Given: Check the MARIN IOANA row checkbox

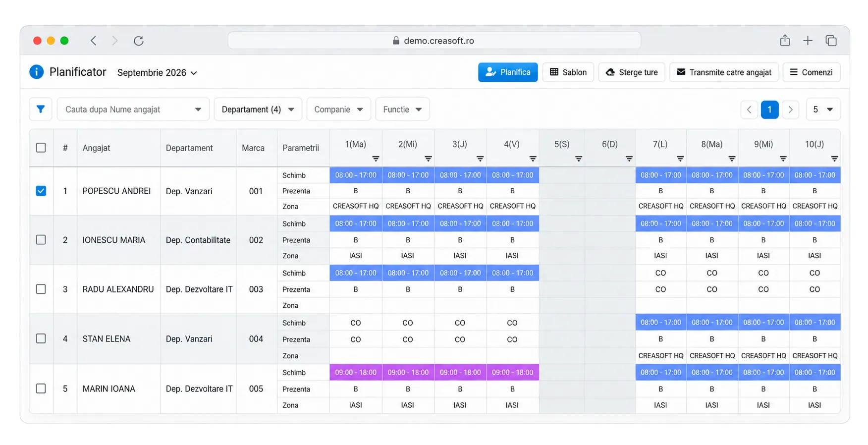Looking at the screenshot, I should (x=41, y=389).
